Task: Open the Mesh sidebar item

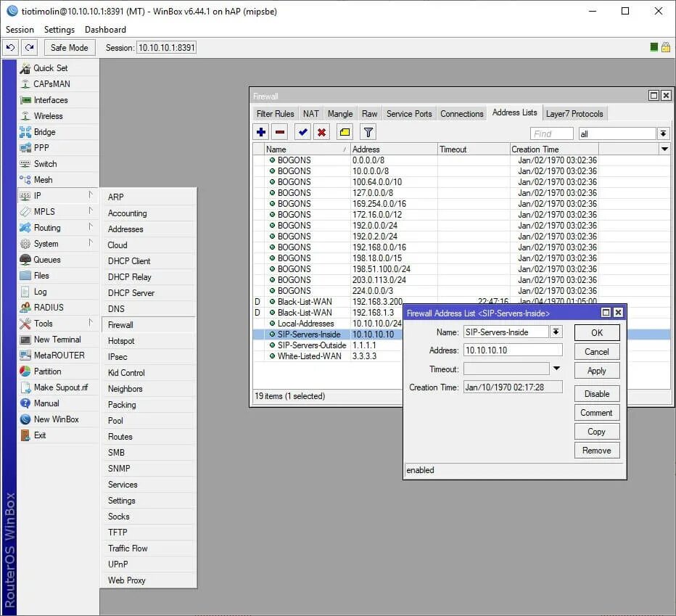Action: pos(58,180)
